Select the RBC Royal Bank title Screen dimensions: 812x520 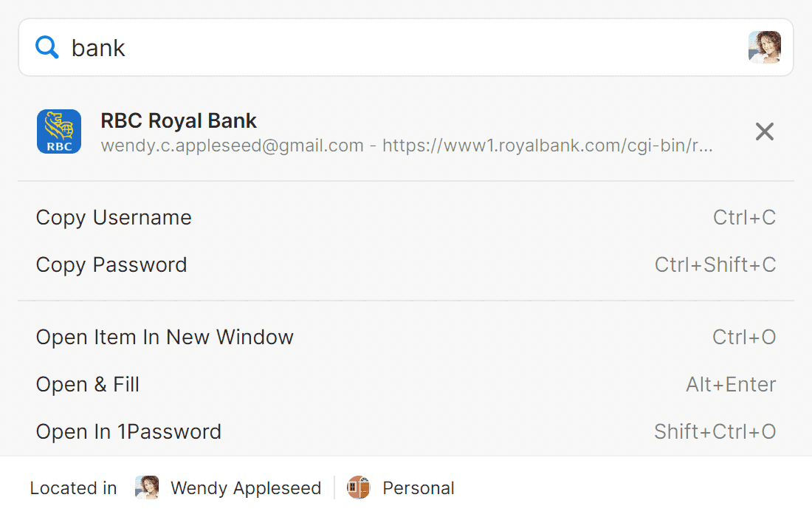pyautogui.click(x=178, y=120)
